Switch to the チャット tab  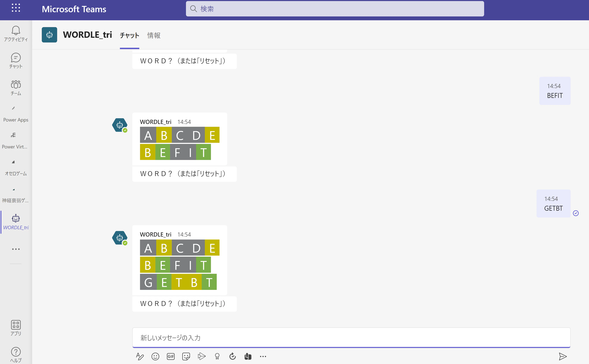130,35
